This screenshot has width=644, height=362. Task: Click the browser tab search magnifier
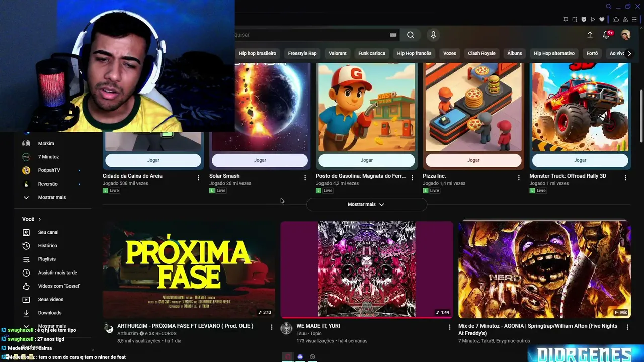tap(608, 6)
